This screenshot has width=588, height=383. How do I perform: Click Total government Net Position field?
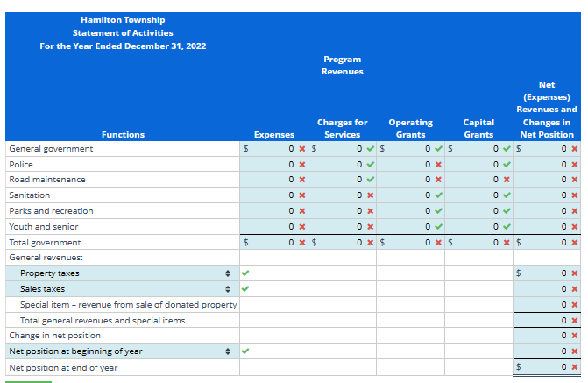pos(547,242)
